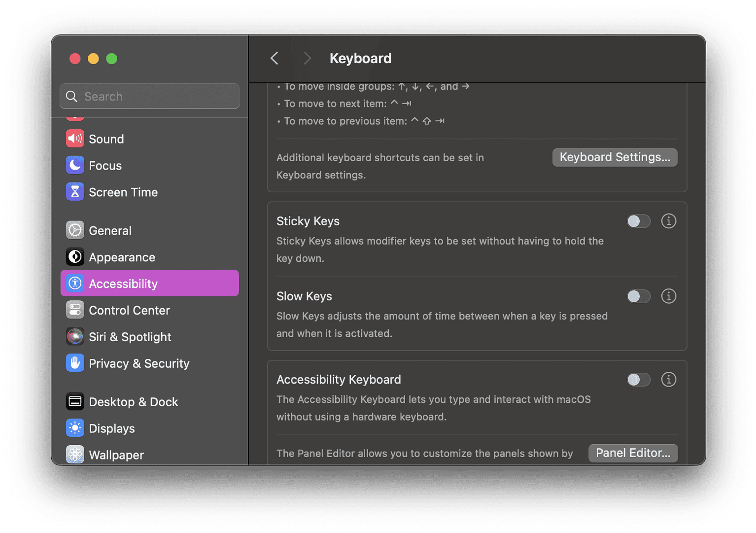Enable Sticky Keys
Image resolution: width=756 pixels, height=533 pixels.
pos(638,221)
